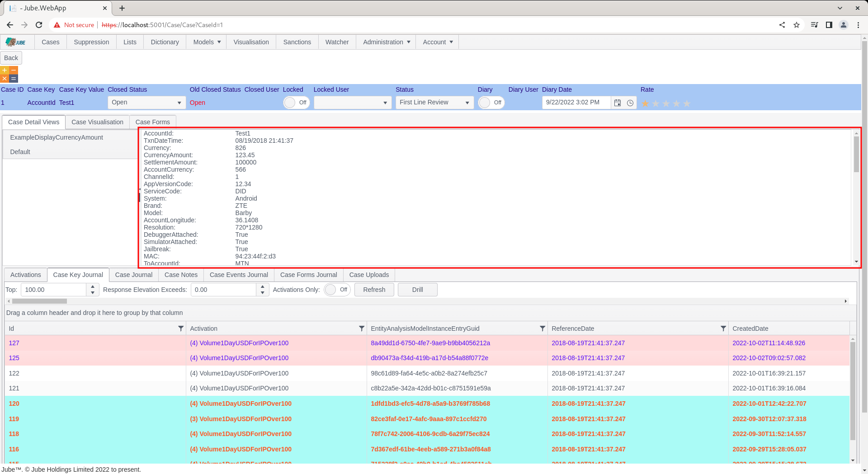868x474 pixels.
Task: Toggle the Activations Only switch
Action: [337, 290]
